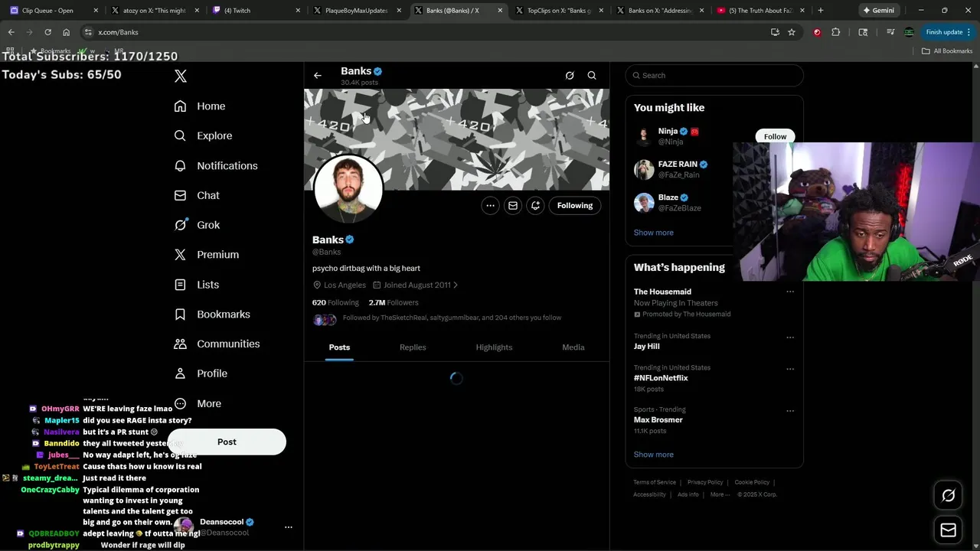Open options for Jay Hill trend
This screenshot has width=980, height=551.
tap(790, 337)
